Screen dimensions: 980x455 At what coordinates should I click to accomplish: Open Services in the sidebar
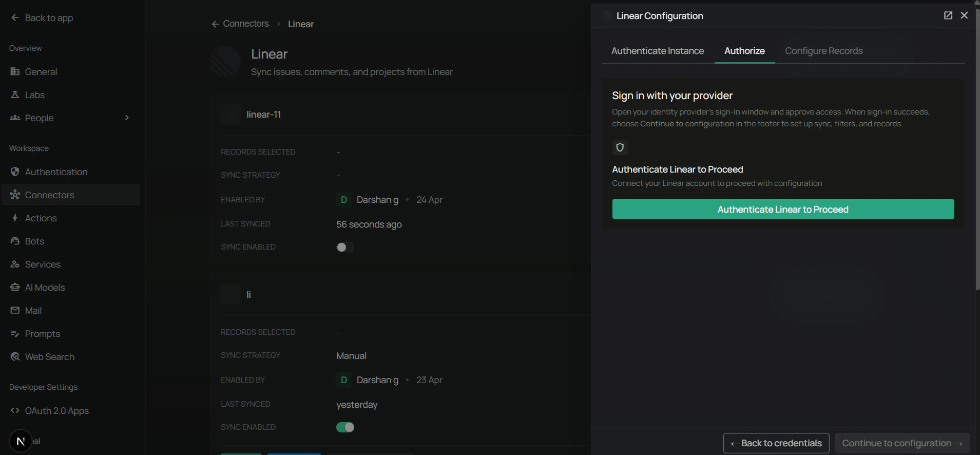[x=71, y=264]
